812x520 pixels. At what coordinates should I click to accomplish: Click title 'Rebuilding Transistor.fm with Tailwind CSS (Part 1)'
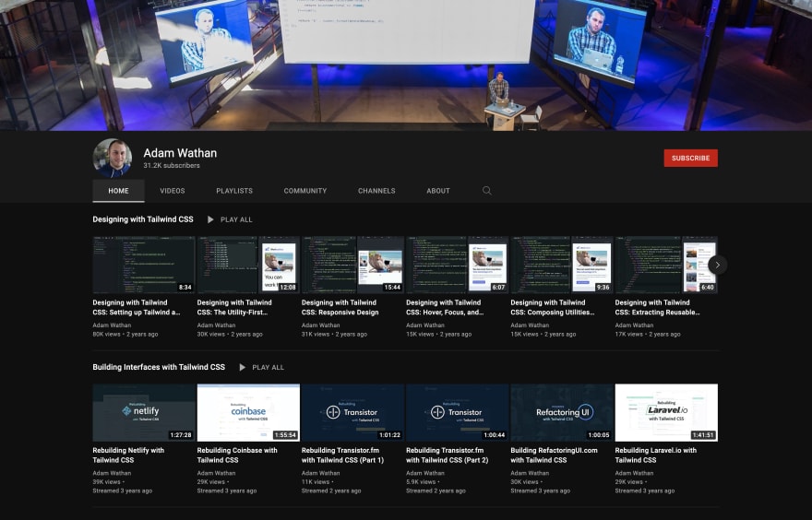[x=343, y=455]
